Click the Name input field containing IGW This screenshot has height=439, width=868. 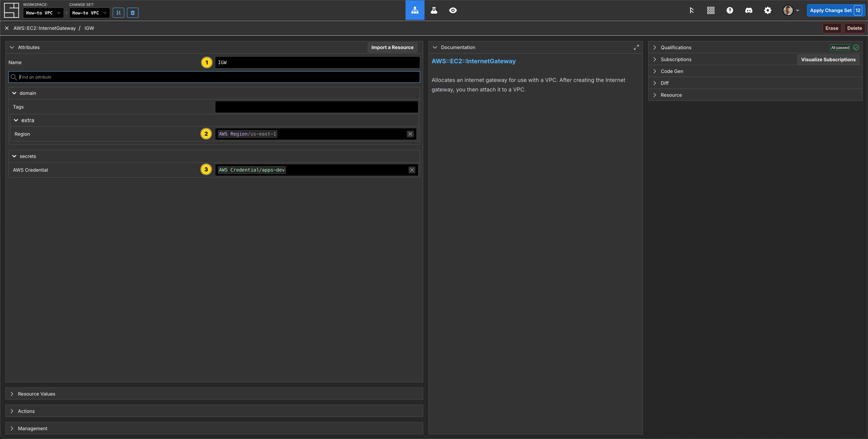[317, 62]
